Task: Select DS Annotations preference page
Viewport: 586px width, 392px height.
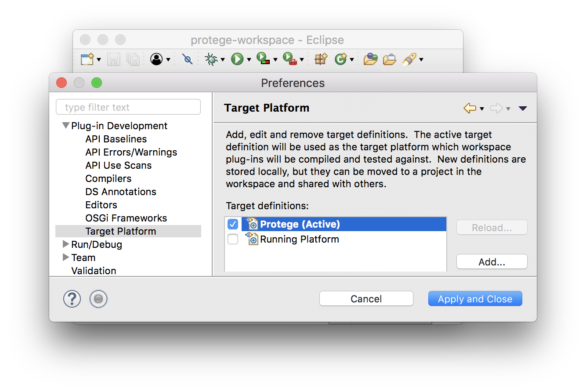Action: click(x=121, y=192)
